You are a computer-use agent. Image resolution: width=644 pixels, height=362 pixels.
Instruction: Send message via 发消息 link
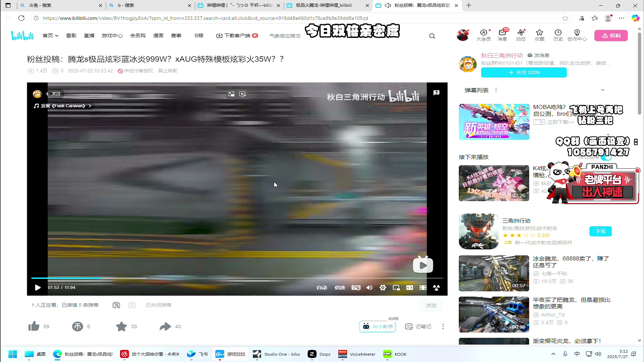[x=538, y=55]
